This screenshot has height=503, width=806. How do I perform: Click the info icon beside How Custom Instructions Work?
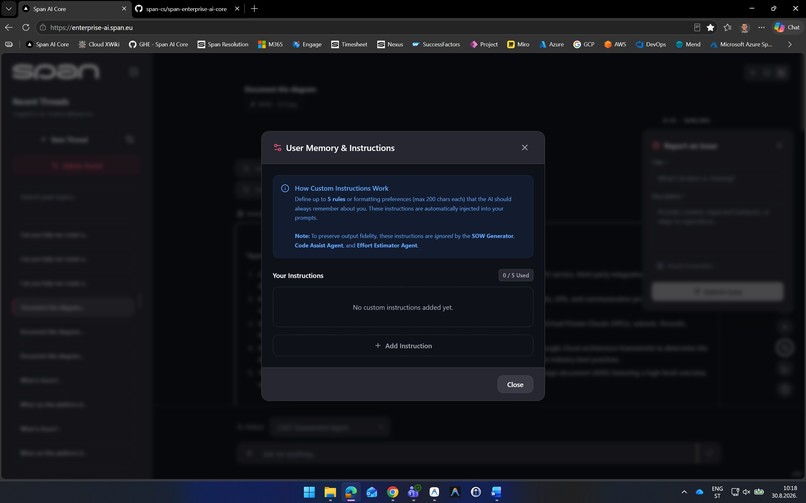click(285, 188)
